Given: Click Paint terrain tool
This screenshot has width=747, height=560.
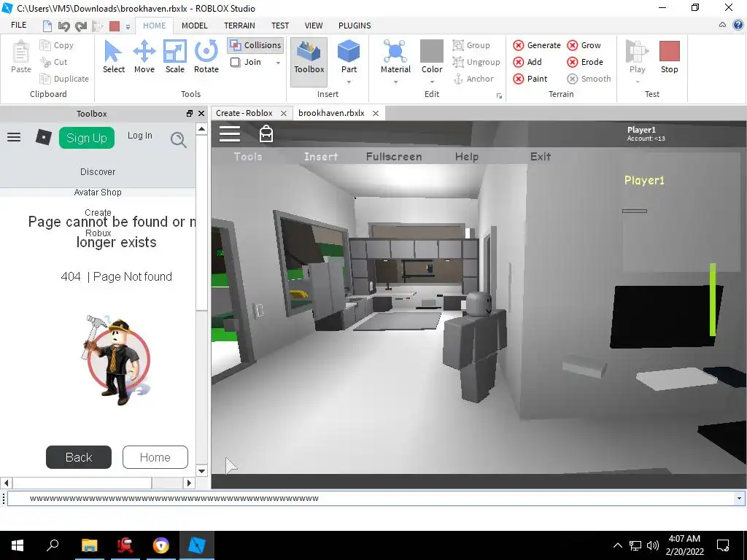Looking at the screenshot, I should [x=530, y=79].
